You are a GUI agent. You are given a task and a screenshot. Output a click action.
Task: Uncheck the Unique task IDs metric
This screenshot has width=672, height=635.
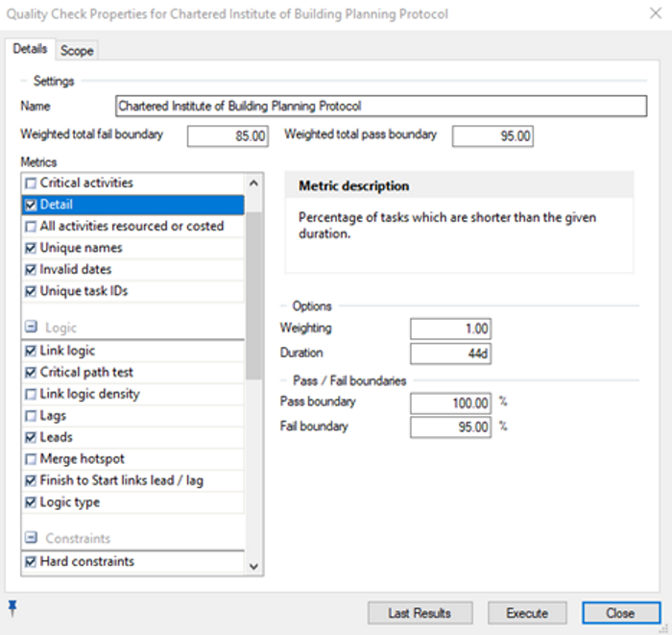31,291
